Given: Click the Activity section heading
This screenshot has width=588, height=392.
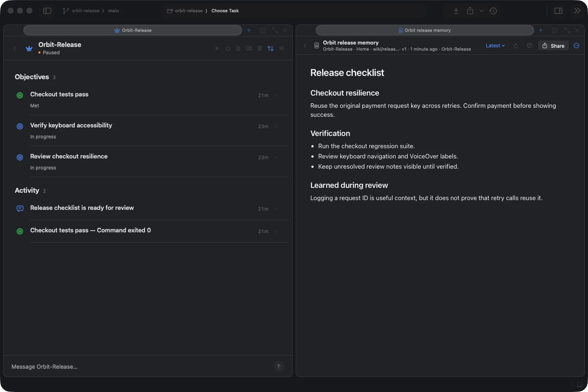Looking at the screenshot, I should click(x=27, y=190).
